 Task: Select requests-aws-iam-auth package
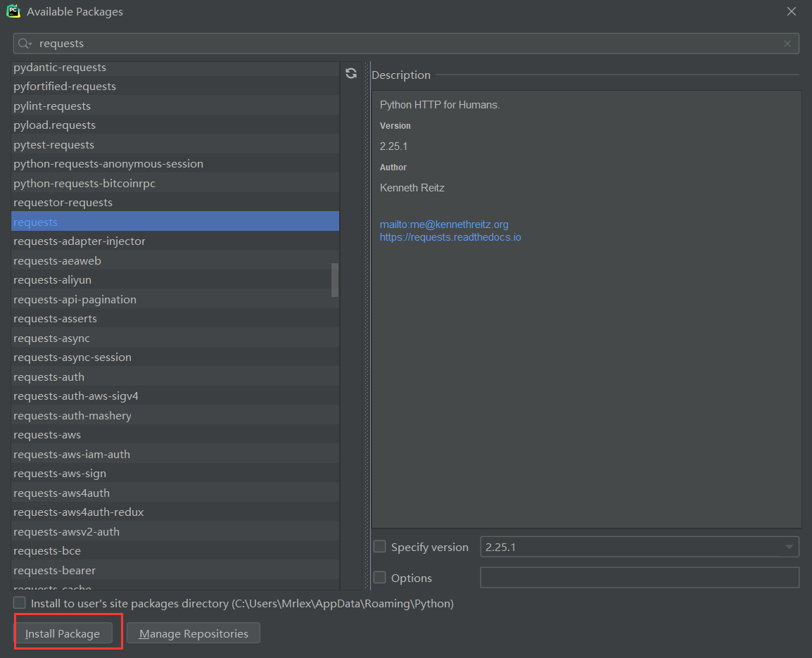[175, 455]
